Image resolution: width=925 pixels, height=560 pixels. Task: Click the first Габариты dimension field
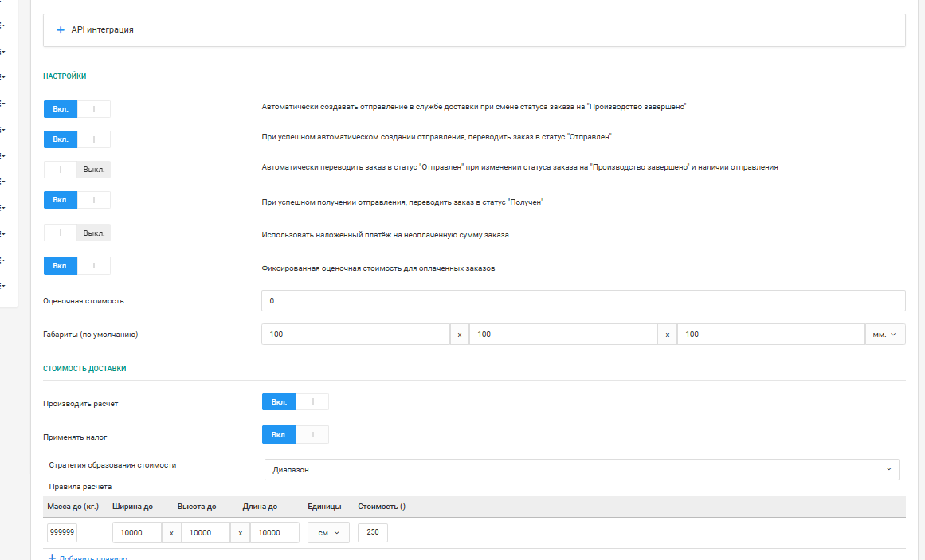click(355, 335)
